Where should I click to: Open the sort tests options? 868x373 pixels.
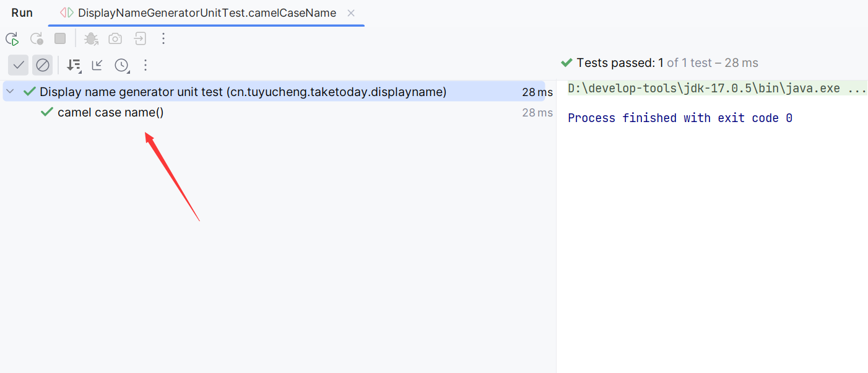point(74,65)
